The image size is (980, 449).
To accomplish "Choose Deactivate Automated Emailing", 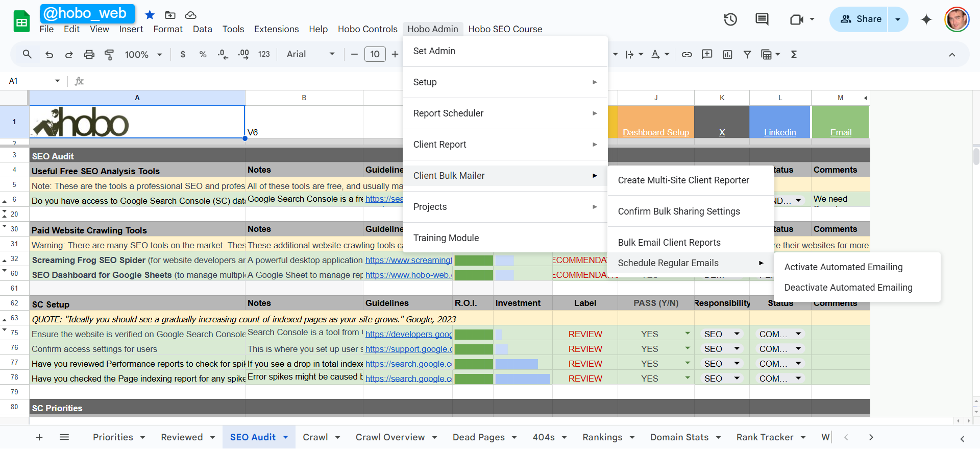I will pos(857,288).
